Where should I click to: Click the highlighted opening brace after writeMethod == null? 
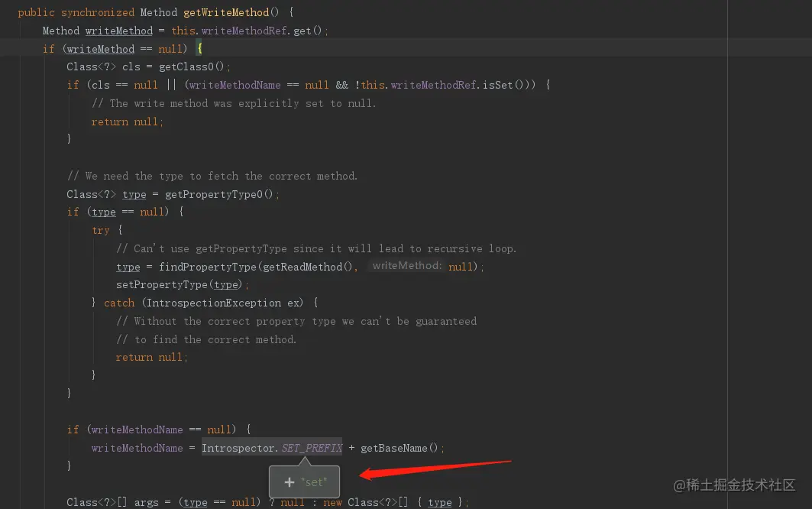click(x=200, y=49)
